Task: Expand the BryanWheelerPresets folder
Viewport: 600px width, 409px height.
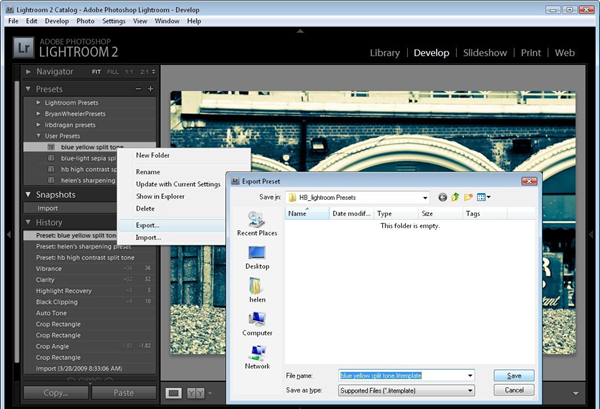Action: pos(38,114)
